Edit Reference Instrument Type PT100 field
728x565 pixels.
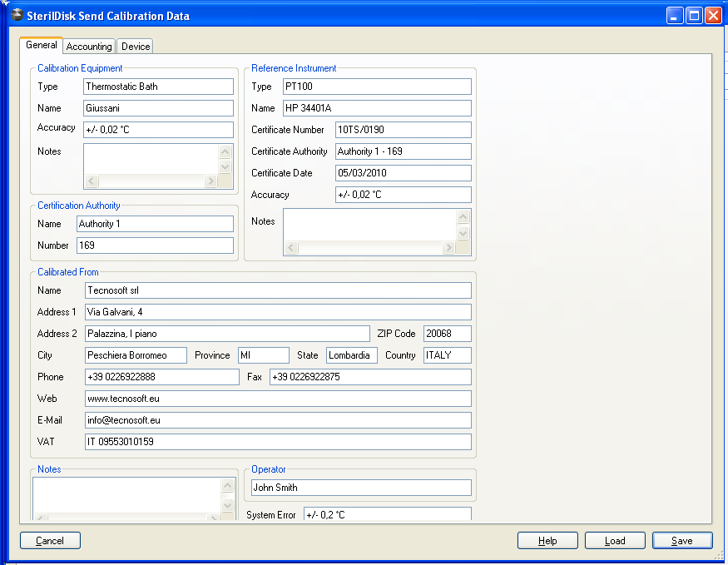point(377,87)
